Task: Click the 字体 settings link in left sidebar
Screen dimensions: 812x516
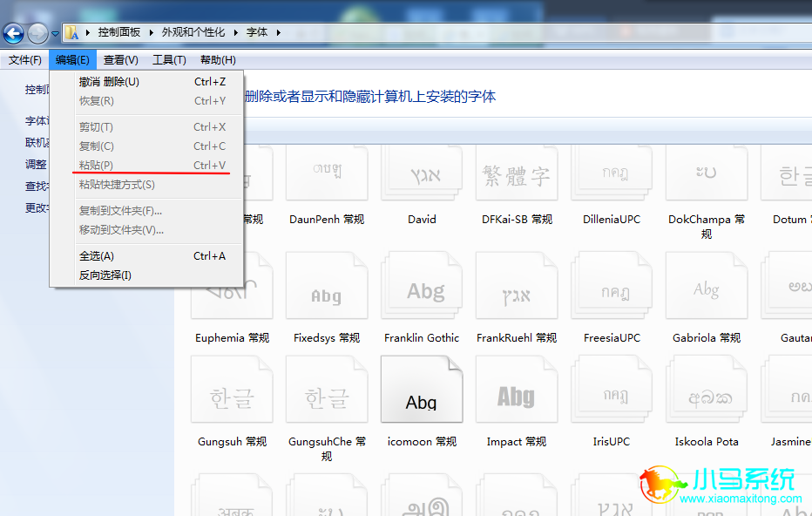Action: (x=37, y=120)
